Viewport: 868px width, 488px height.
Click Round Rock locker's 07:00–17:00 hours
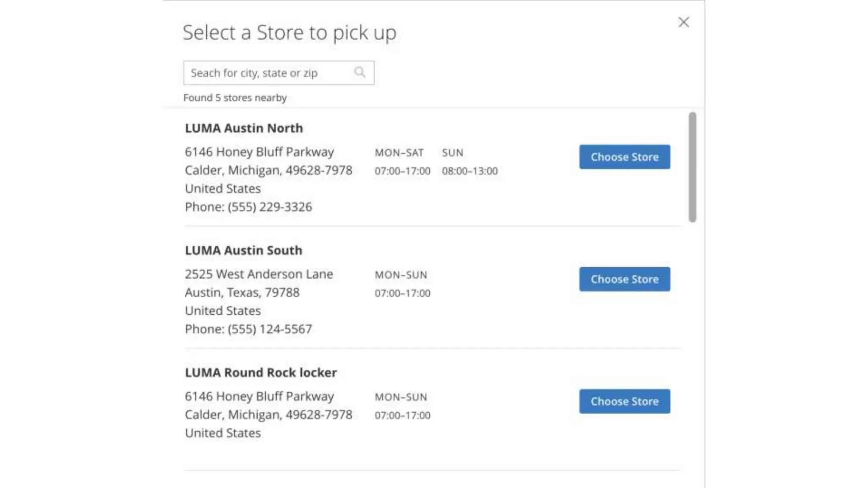402,416
